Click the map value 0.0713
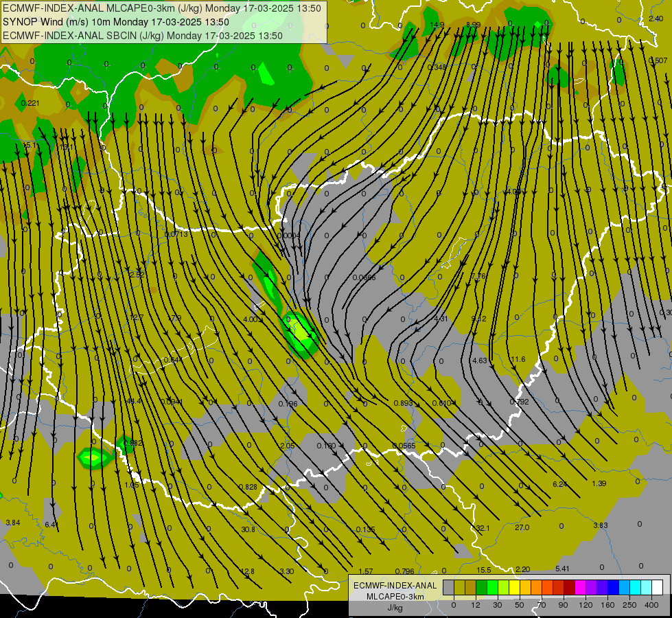 click(x=176, y=234)
